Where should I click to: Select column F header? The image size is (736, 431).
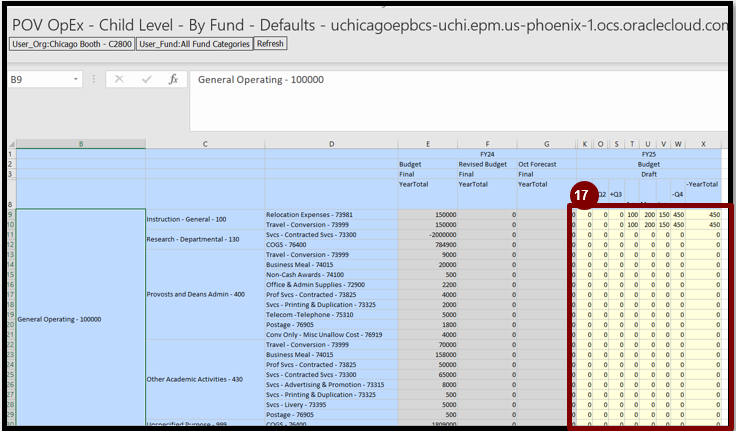coord(487,144)
